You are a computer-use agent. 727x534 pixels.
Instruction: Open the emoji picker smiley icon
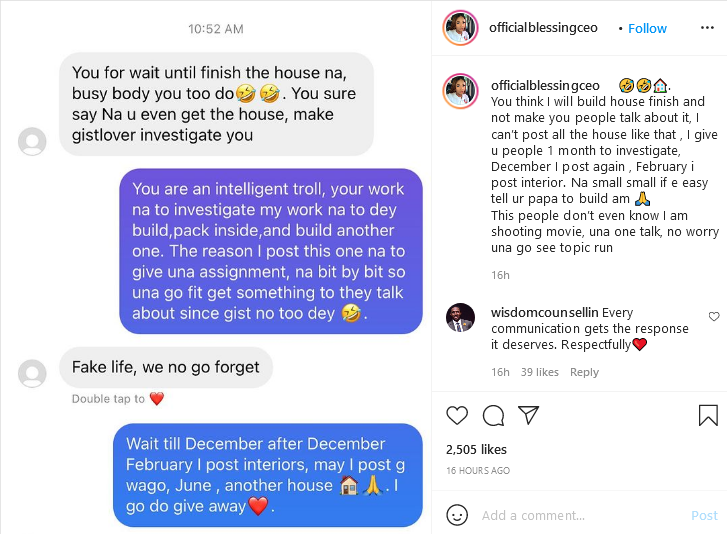(457, 515)
